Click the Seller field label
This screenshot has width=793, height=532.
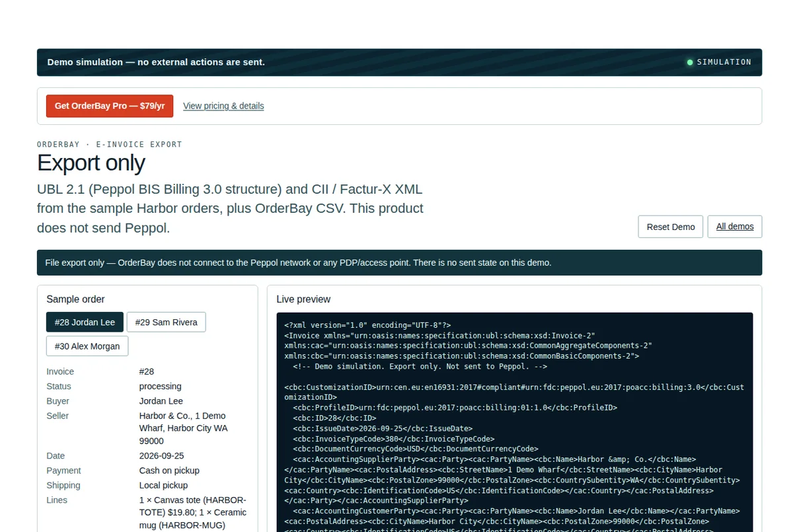point(57,416)
